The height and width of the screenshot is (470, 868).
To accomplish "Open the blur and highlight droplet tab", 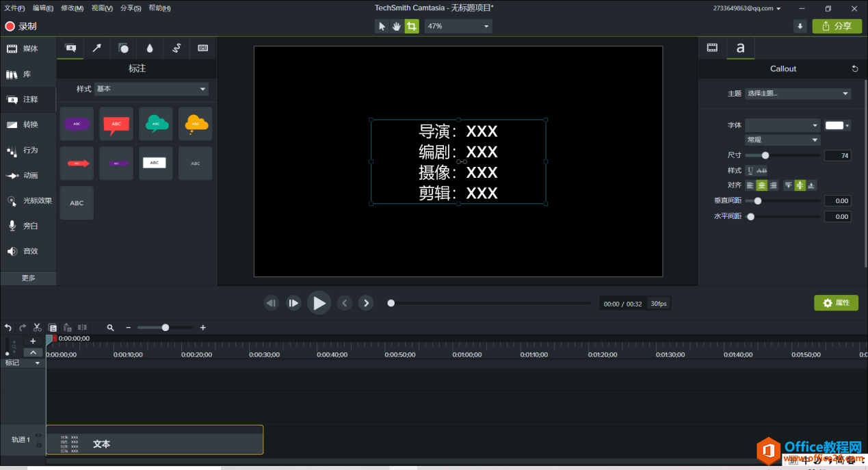I will [150, 48].
